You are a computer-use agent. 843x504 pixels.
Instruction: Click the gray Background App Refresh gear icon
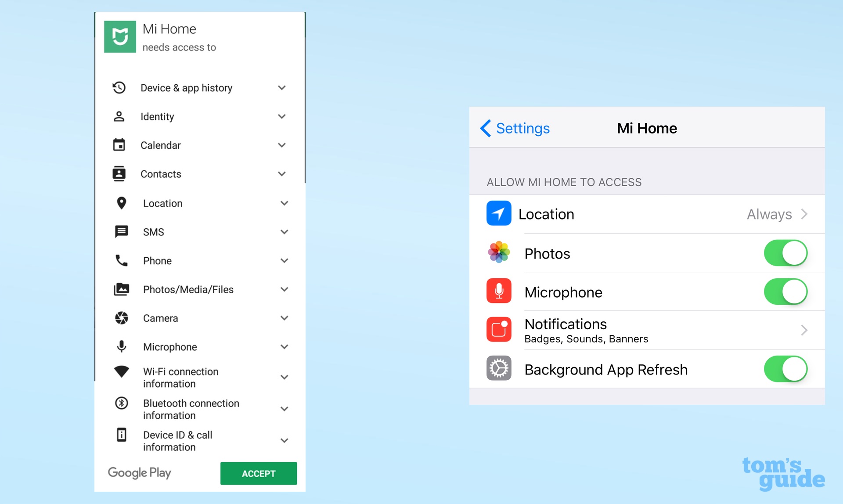pos(499,368)
